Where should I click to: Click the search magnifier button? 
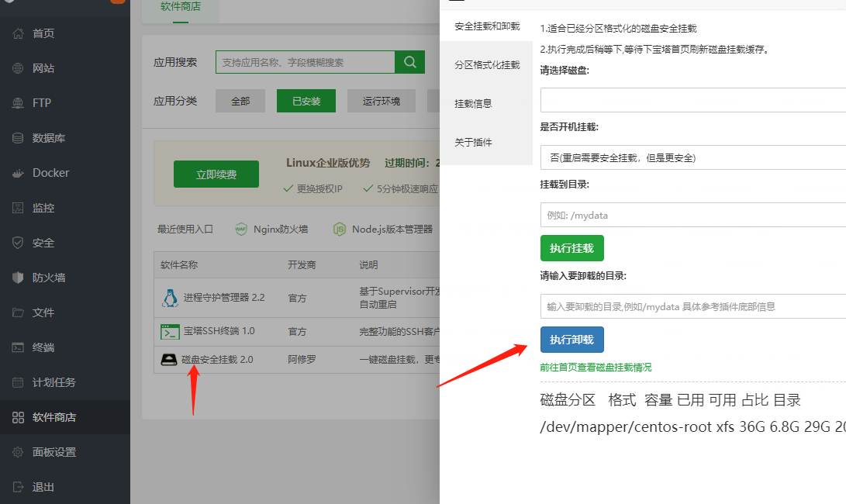pos(410,62)
